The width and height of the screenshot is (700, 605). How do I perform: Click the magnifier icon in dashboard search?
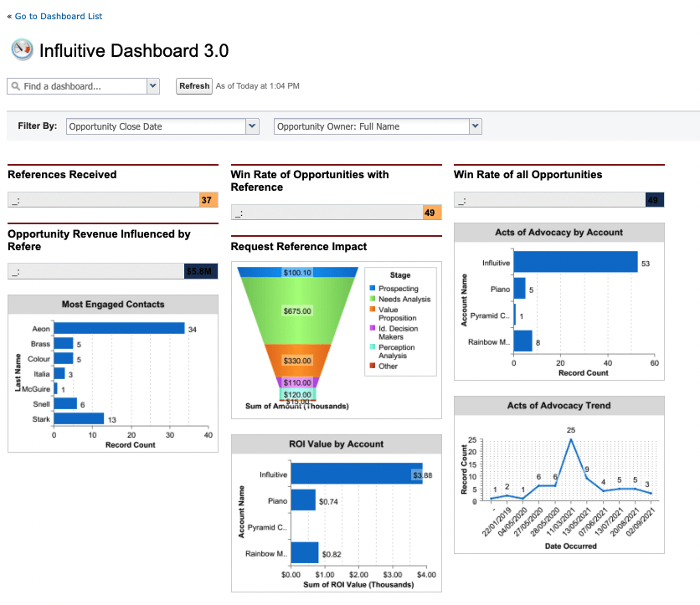pos(16,85)
